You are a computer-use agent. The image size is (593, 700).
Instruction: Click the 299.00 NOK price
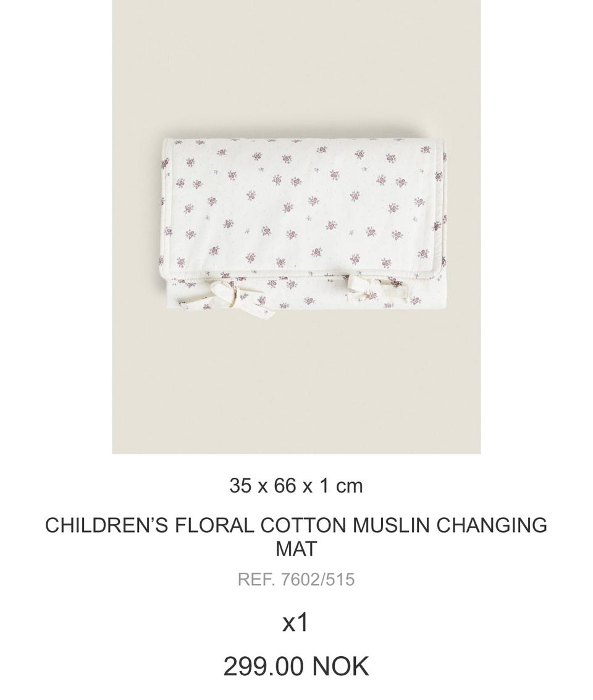(296, 666)
